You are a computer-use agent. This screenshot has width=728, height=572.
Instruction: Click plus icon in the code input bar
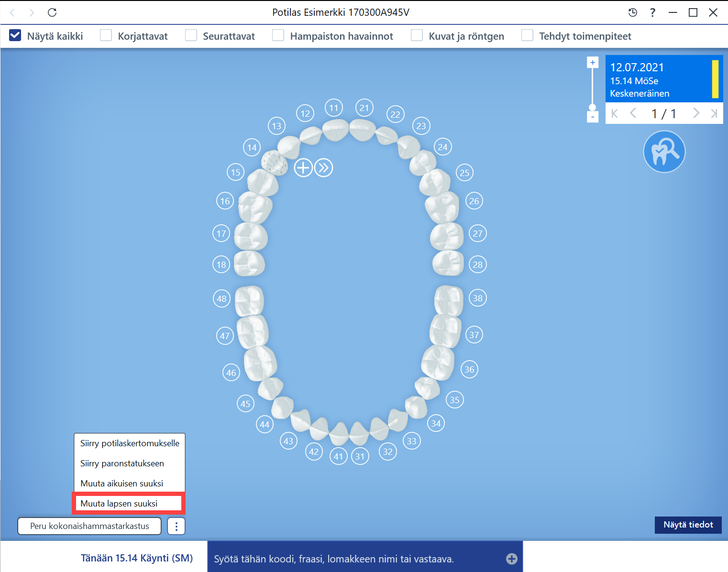coord(512,559)
